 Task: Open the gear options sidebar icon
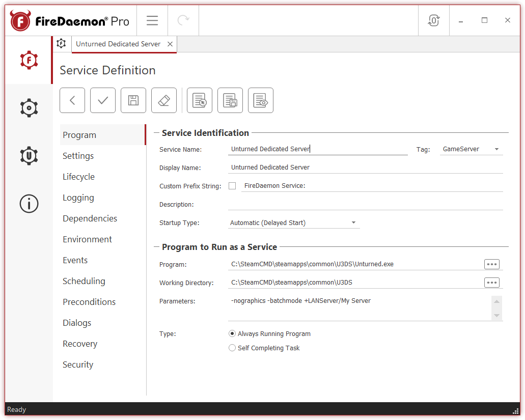(x=29, y=108)
